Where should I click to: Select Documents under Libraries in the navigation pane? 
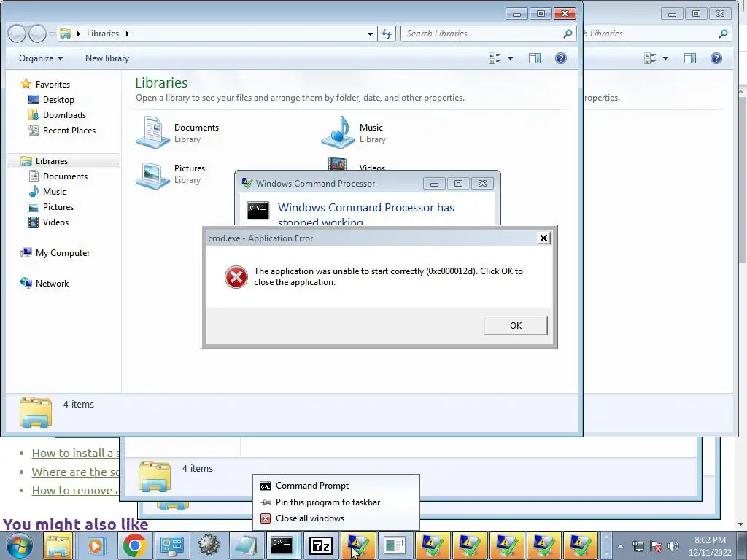[x=65, y=176]
